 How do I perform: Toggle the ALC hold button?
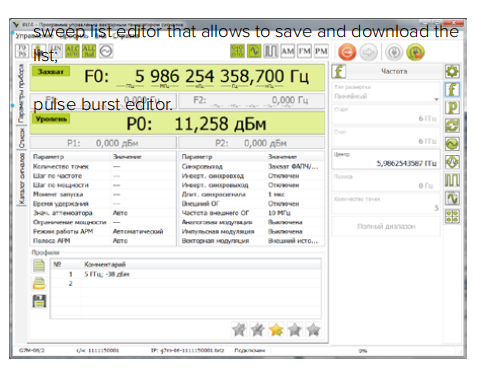point(89,51)
